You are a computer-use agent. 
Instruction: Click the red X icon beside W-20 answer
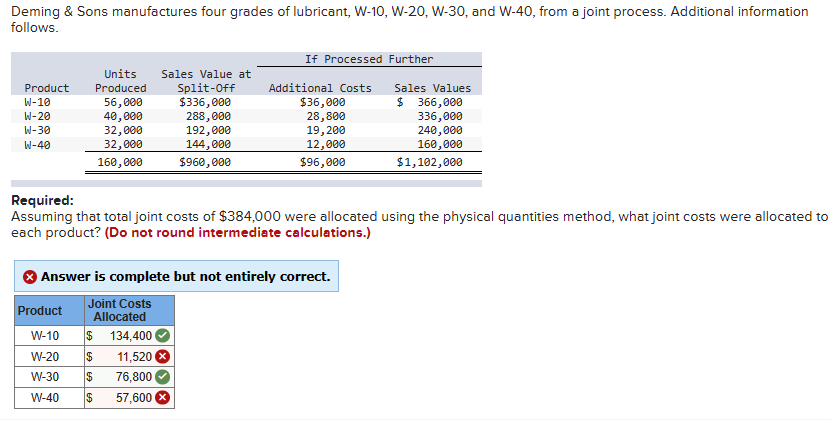(163, 356)
